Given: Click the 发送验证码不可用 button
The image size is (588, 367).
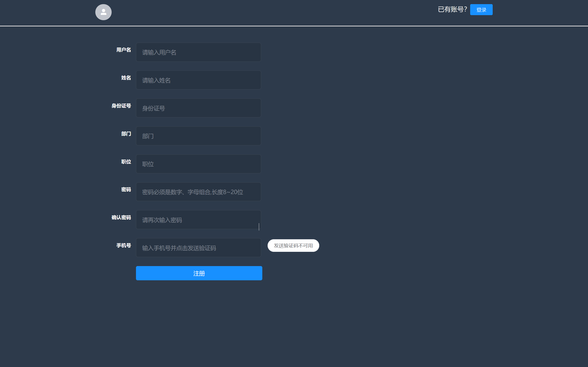Looking at the screenshot, I should pos(293,246).
